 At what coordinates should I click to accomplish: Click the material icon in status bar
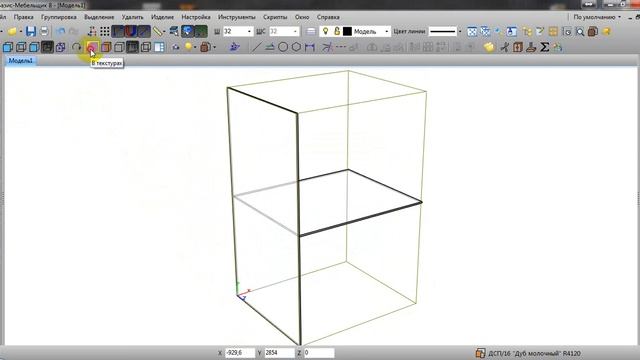[x=480, y=353]
